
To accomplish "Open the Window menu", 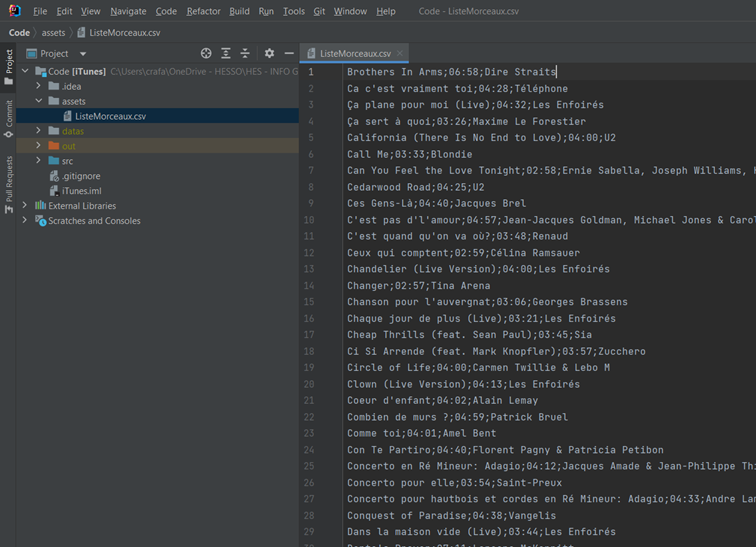I will [351, 11].
